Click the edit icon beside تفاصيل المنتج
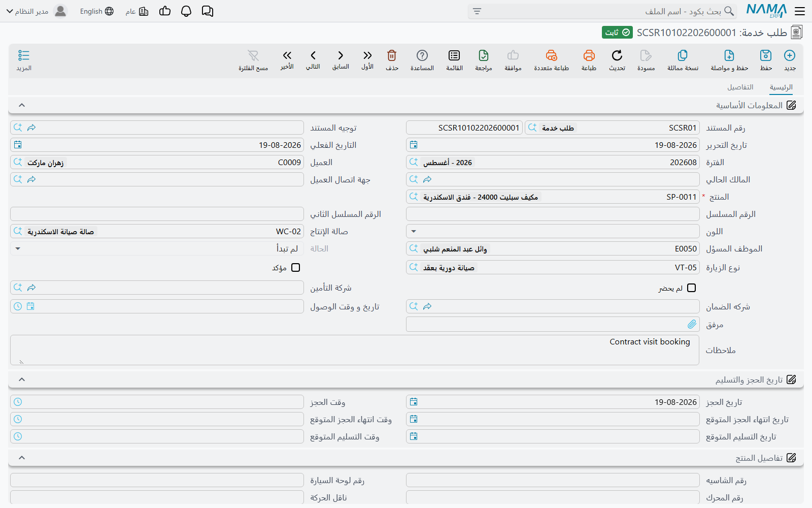The height and width of the screenshot is (508, 812). coord(791,458)
